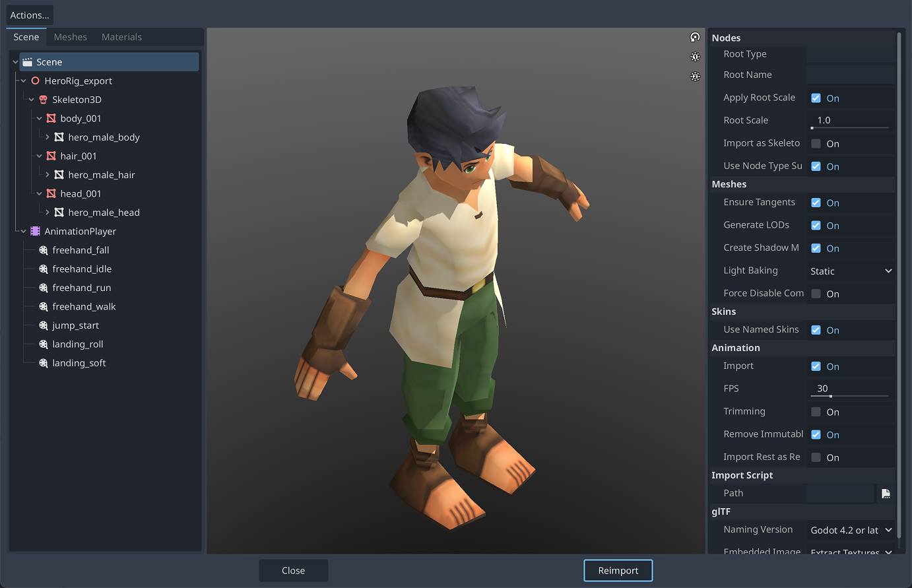
Task: Toggle the environment preview in the viewport
Action: [695, 37]
